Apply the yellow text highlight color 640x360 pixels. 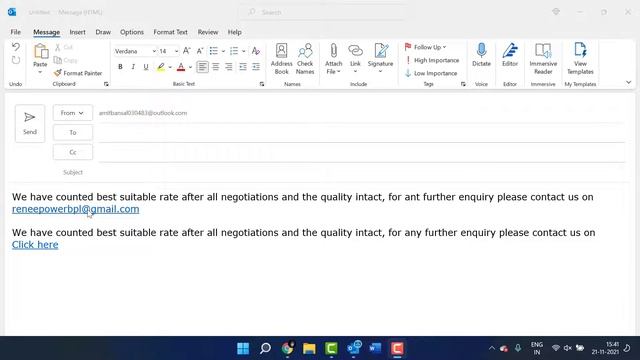coord(161,67)
